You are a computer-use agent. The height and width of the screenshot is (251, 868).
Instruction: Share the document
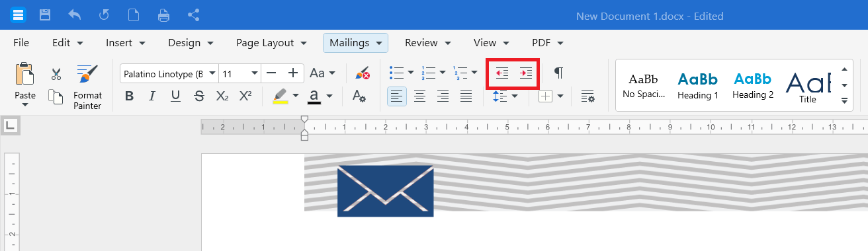click(x=193, y=15)
